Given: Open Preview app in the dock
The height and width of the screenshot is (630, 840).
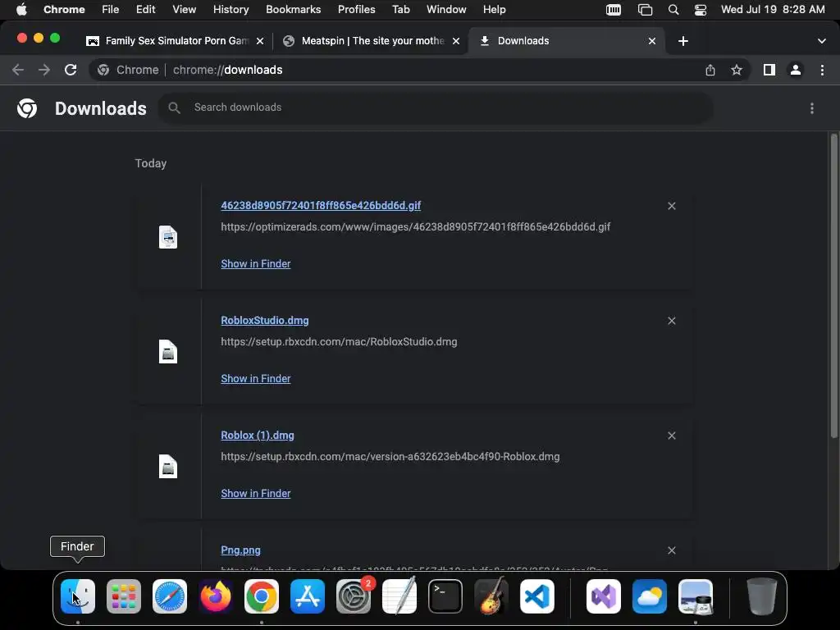Looking at the screenshot, I should (x=696, y=596).
